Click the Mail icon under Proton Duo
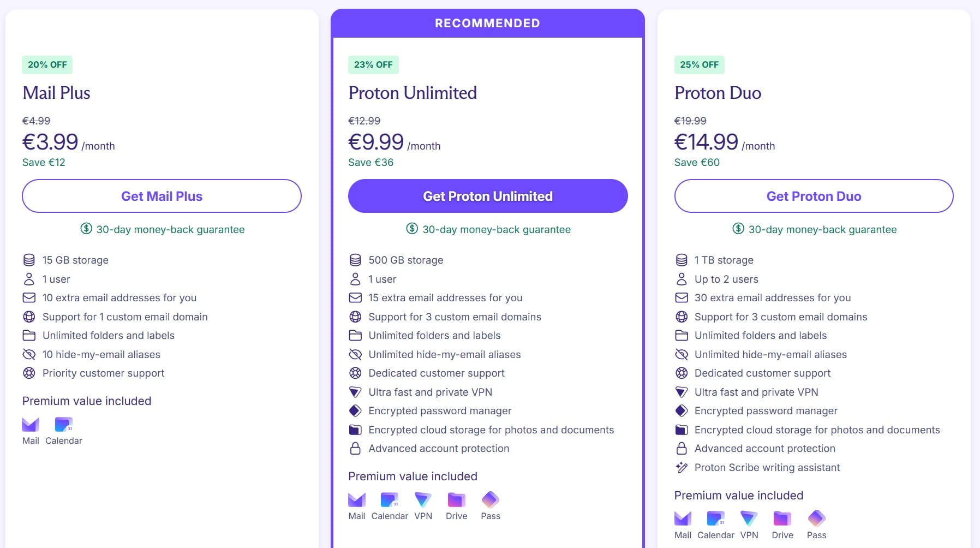This screenshot has width=980, height=548. click(683, 518)
